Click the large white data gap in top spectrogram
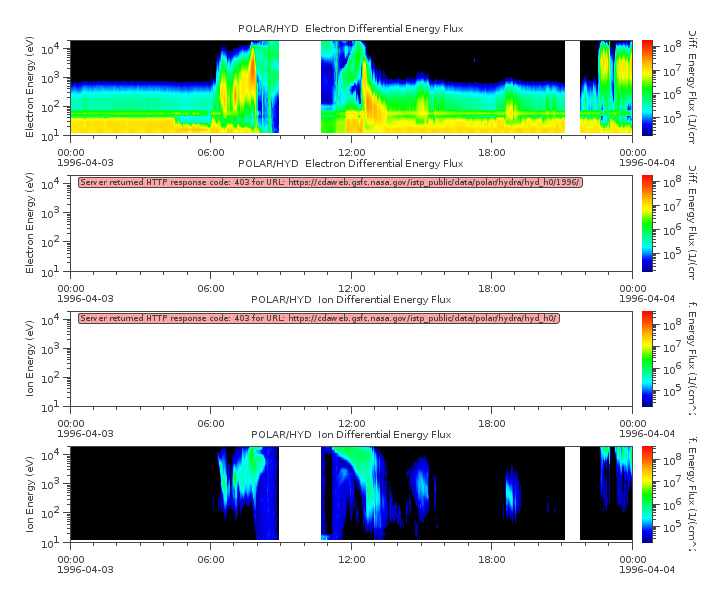Screen dimensions: 722x592 pos(300,87)
